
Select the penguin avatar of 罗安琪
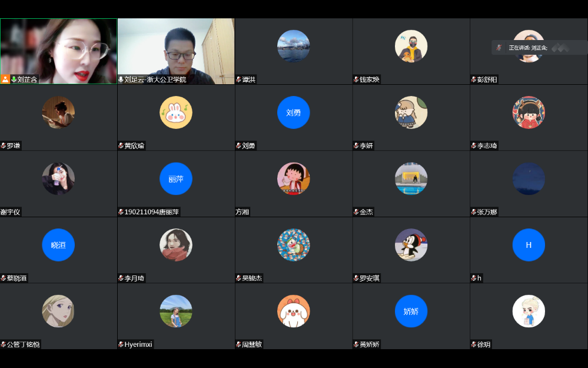tap(411, 245)
